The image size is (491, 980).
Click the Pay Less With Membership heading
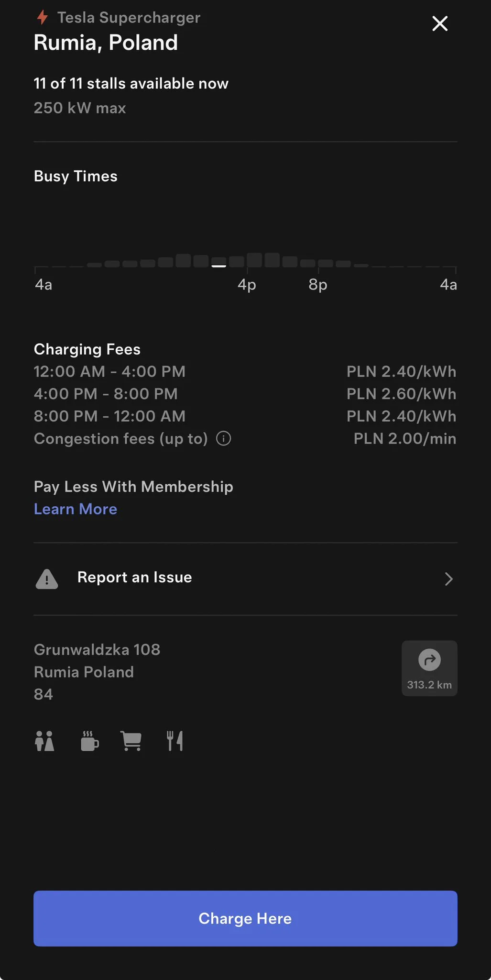[133, 487]
